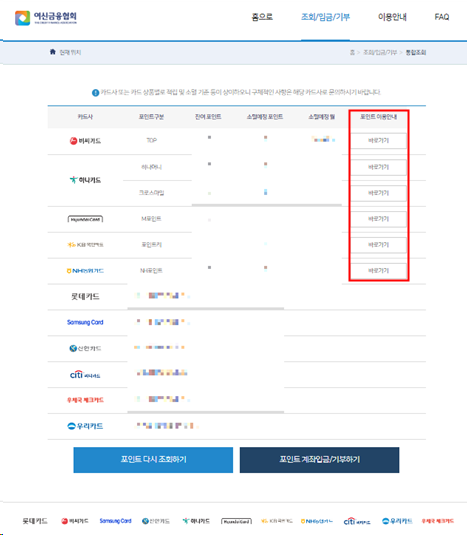Click the 포인트 계좌입금/기부하기 button
This screenshot has width=467, height=535.
pyautogui.click(x=320, y=460)
